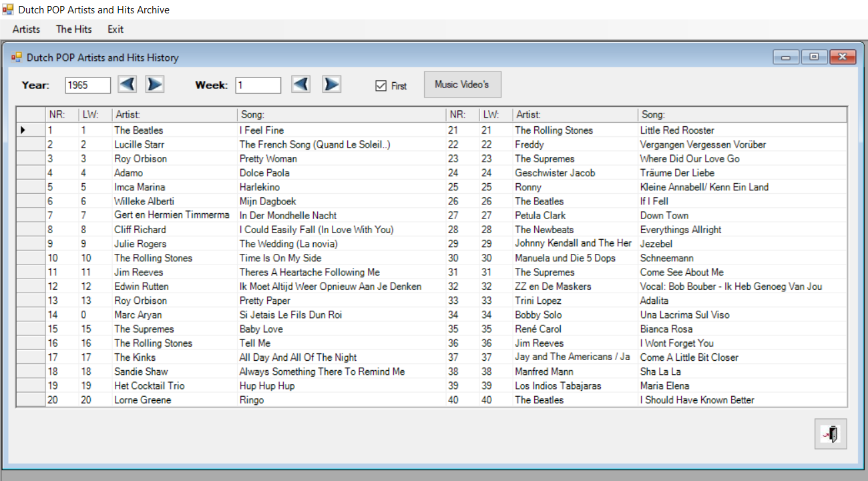Click the 'Adamo' artist cell
The height and width of the screenshot is (481, 868).
tap(174, 173)
